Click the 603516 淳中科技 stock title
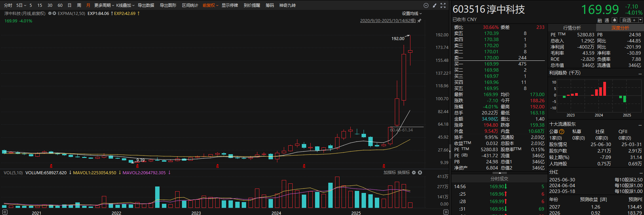Viewport: 644px width, 215px height. (x=489, y=9)
